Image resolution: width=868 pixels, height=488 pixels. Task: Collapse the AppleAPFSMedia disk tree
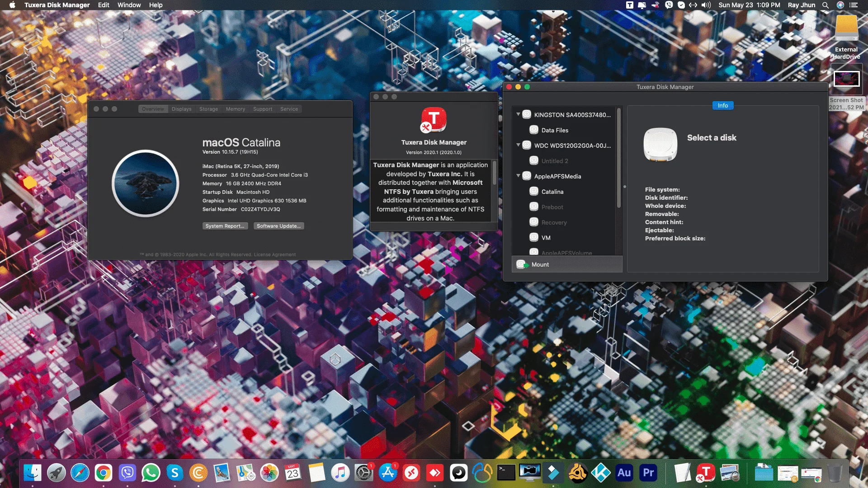pyautogui.click(x=518, y=176)
